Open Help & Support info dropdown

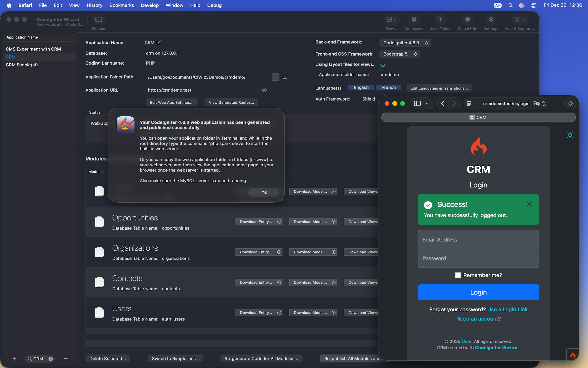coord(519,19)
